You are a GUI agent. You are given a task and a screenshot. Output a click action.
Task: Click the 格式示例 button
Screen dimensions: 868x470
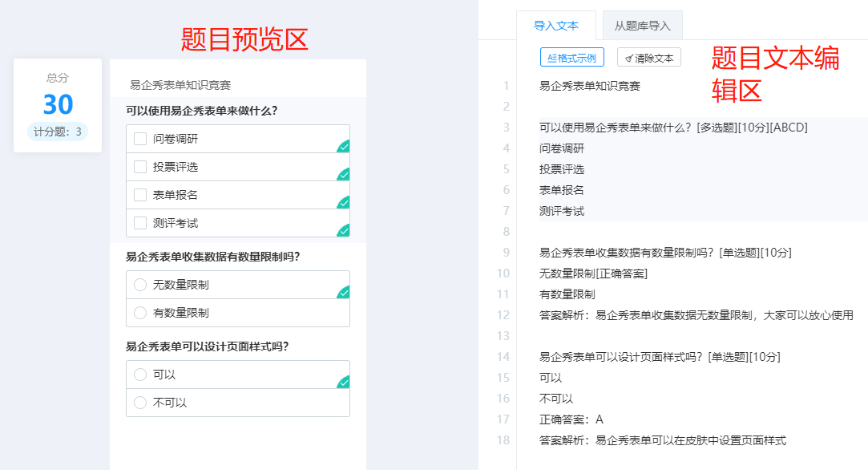coord(571,58)
